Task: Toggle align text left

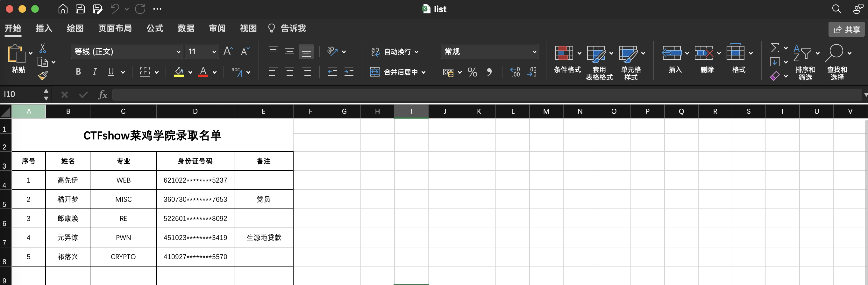Action: 273,72
